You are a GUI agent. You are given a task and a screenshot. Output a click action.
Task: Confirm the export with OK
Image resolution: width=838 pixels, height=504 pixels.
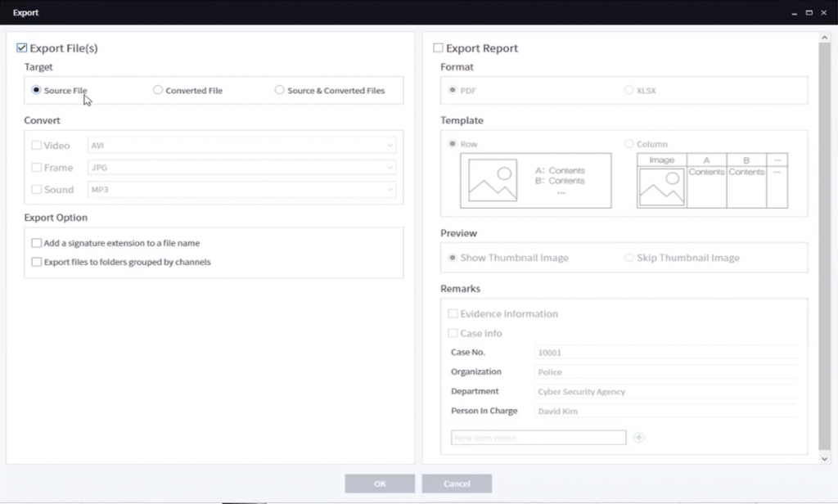pos(380,483)
